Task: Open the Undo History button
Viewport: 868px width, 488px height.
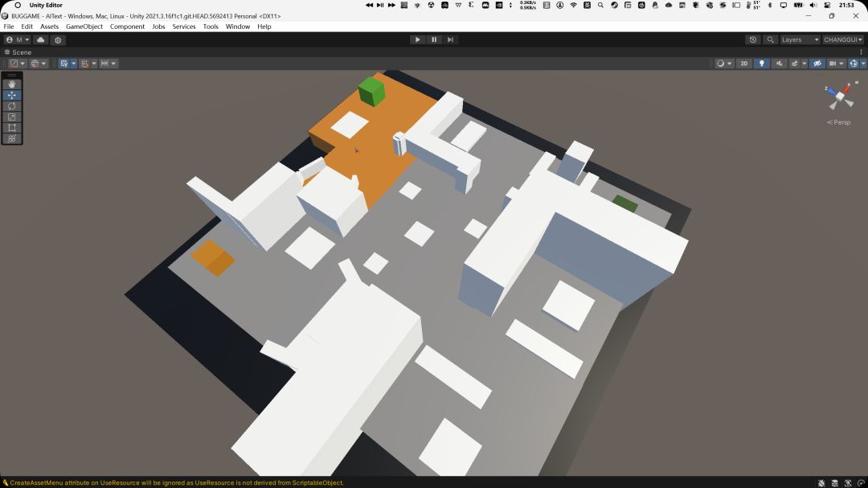Action: coord(753,40)
